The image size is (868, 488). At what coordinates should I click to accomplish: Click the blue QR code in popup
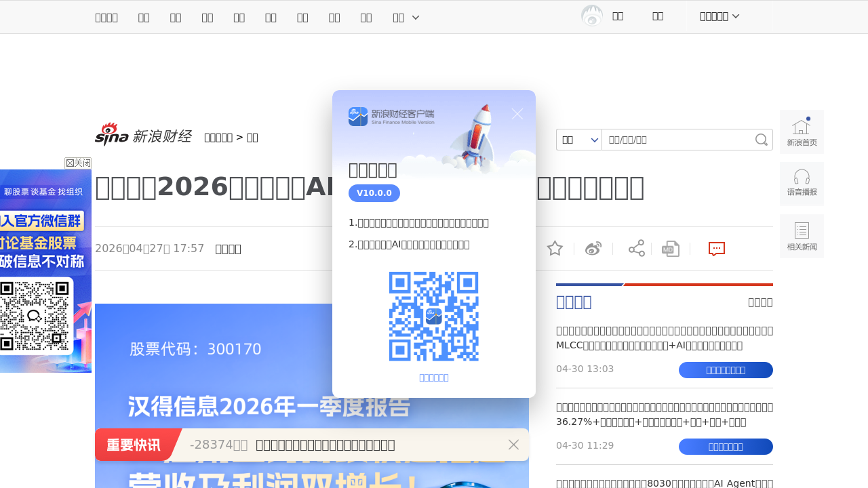(x=434, y=317)
